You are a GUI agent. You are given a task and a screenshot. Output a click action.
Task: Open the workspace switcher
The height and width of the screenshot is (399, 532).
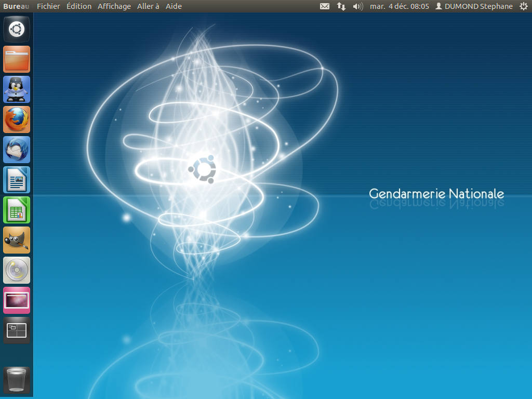pyautogui.click(x=16, y=330)
